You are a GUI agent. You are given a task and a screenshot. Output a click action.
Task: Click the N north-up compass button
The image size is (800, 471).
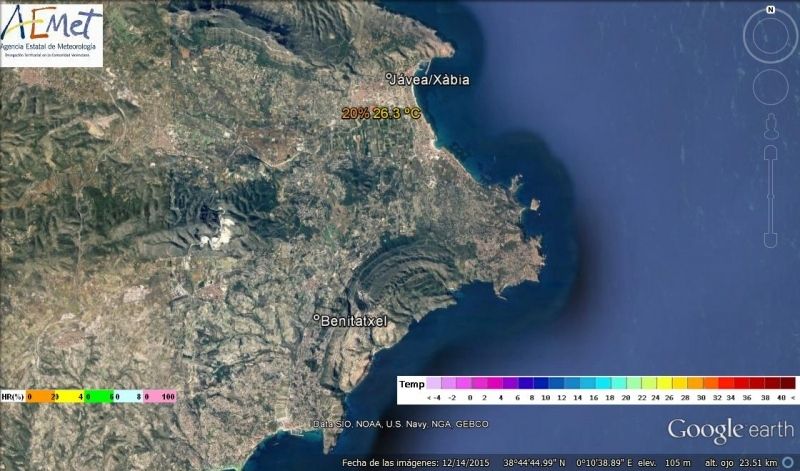pyautogui.click(x=771, y=10)
